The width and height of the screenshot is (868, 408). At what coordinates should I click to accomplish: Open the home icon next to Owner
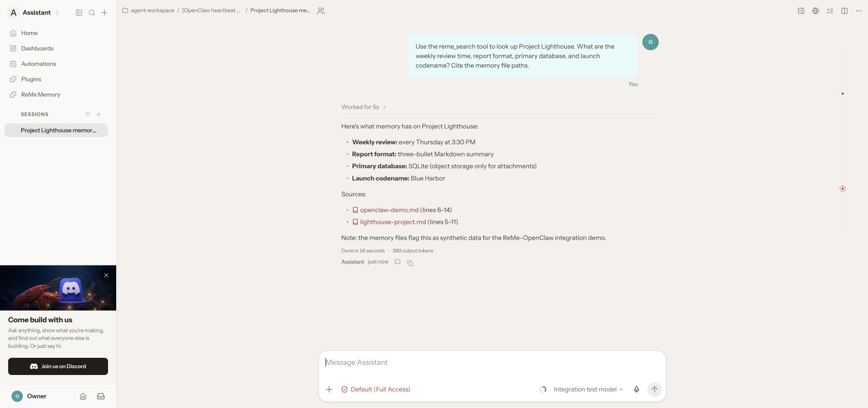pyautogui.click(x=83, y=396)
